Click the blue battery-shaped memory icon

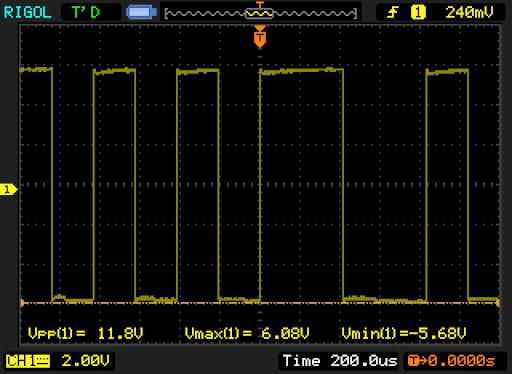[141, 13]
